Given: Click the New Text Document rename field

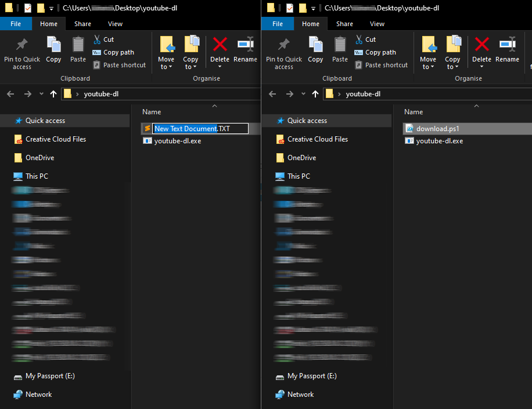Looking at the screenshot, I should (x=192, y=129).
